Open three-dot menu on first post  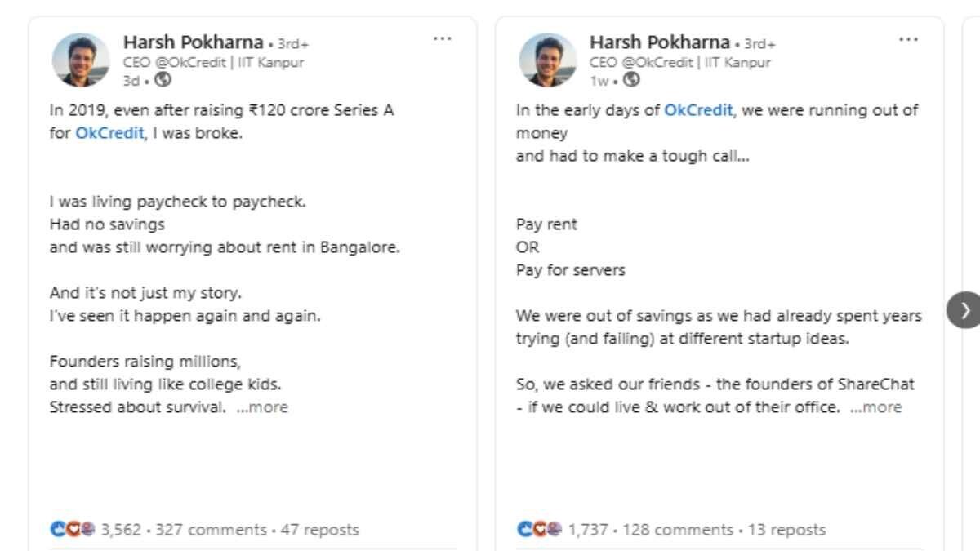pos(442,39)
